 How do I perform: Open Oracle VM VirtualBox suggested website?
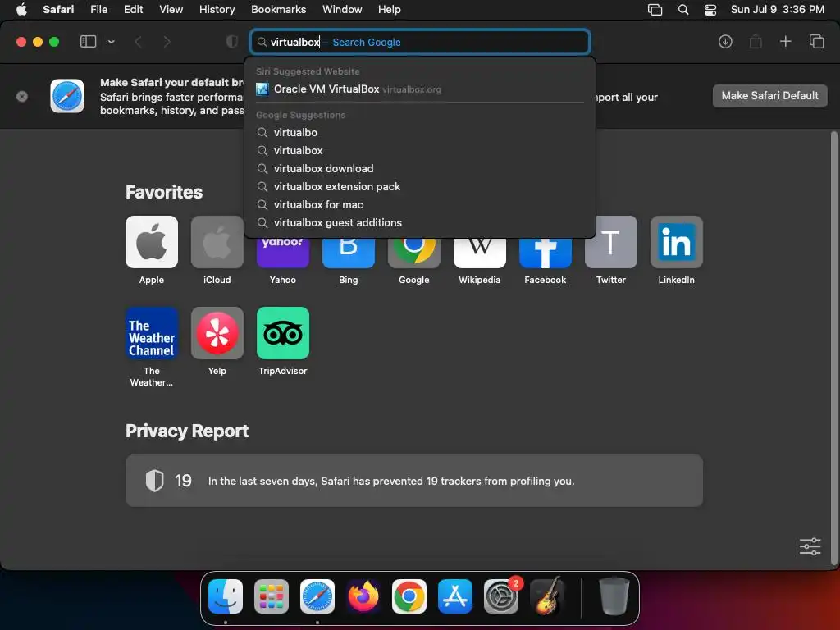(420, 89)
